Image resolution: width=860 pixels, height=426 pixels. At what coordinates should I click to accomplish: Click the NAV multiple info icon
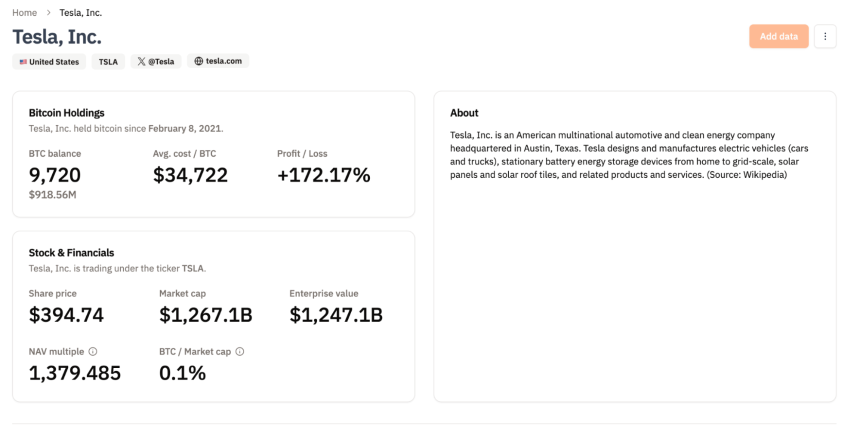pos(93,351)
